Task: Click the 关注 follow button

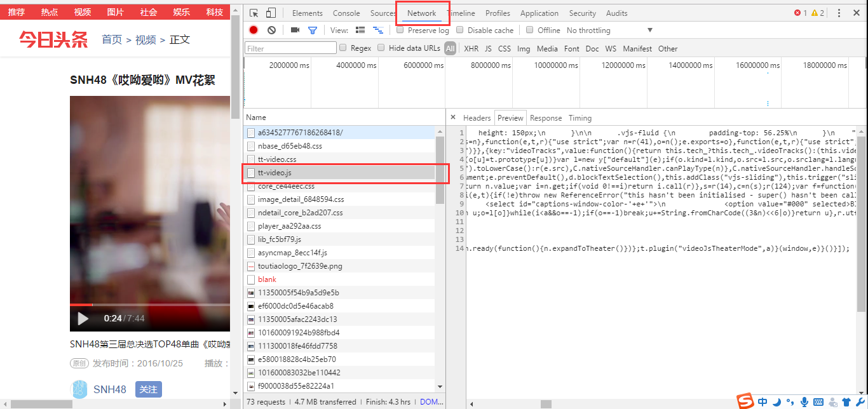Action: coord(148,389)
